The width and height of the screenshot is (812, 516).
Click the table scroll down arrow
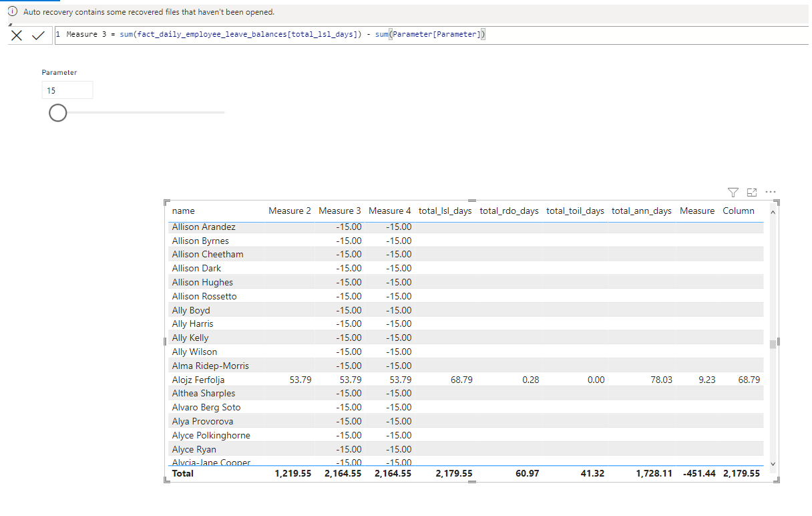point(773,463)
